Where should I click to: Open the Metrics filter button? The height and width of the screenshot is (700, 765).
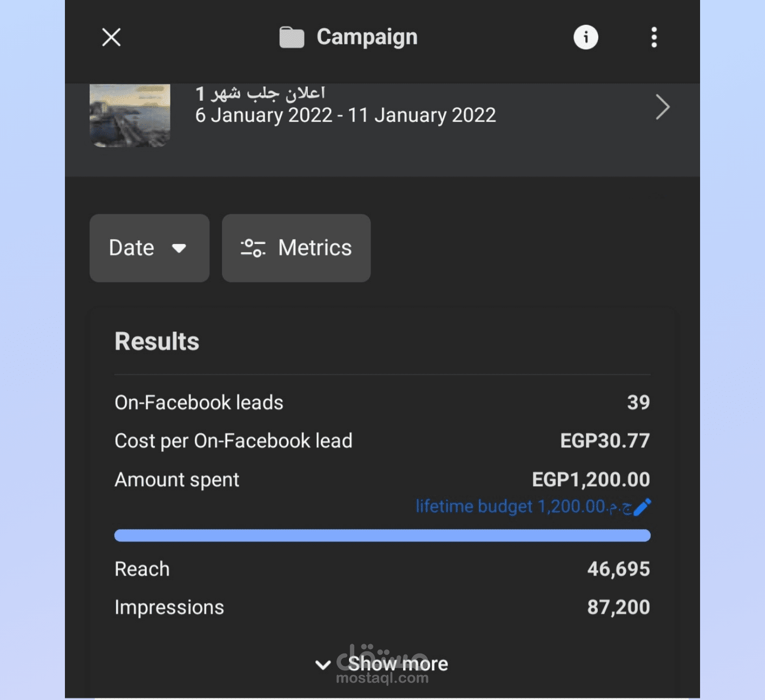point(296,248)
